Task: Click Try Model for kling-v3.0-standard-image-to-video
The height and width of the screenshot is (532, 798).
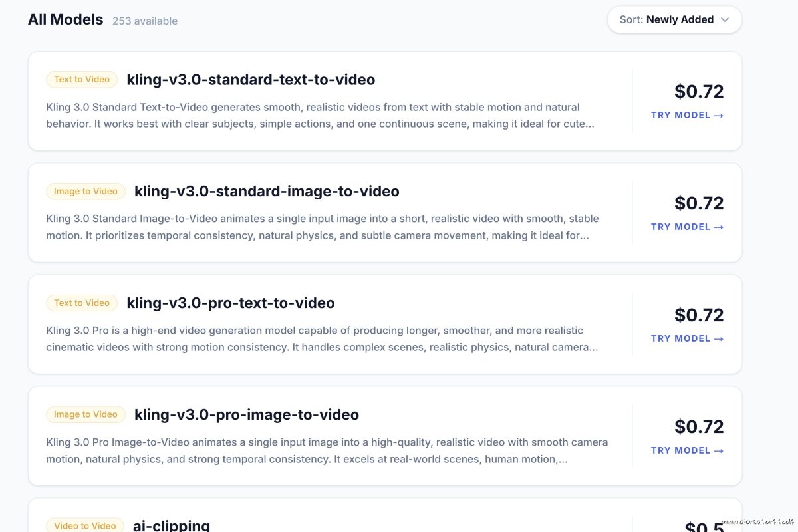Action: point(687,227)
